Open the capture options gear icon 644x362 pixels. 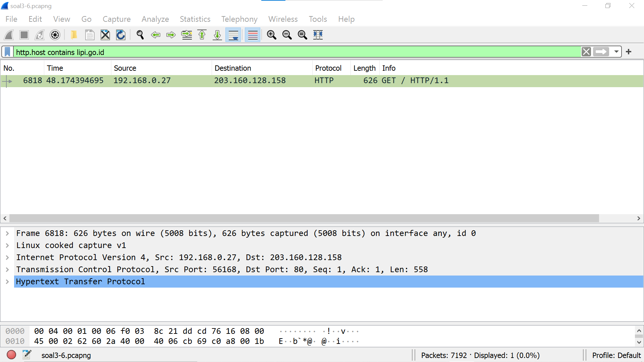click(55, 35)
